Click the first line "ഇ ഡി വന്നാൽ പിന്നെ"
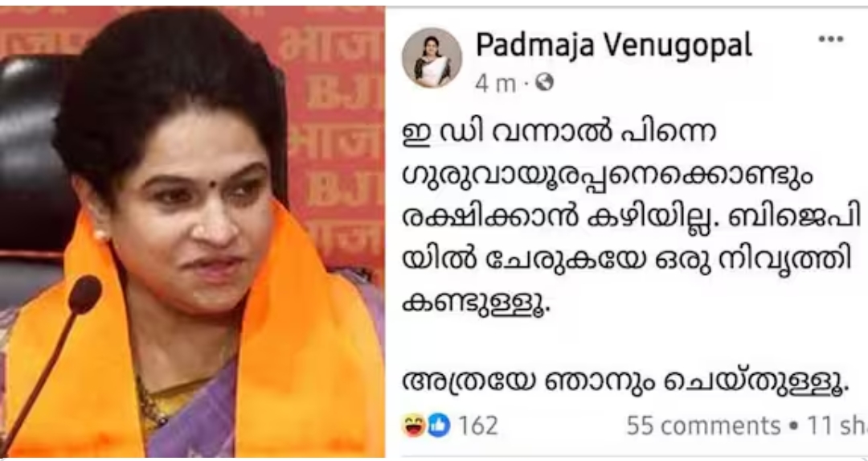The image size is (868, 461). click(x=559, y=133)
